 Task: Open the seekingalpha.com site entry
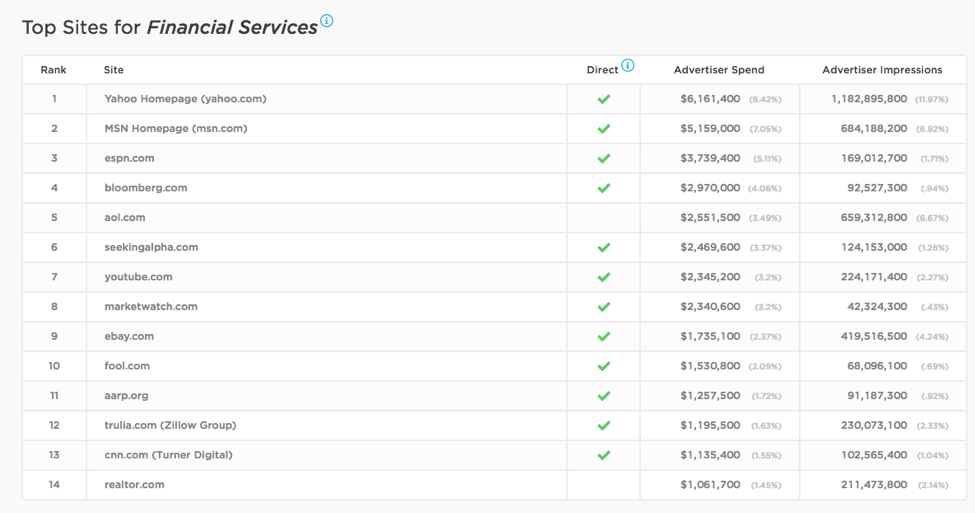[x=151, y=247]
